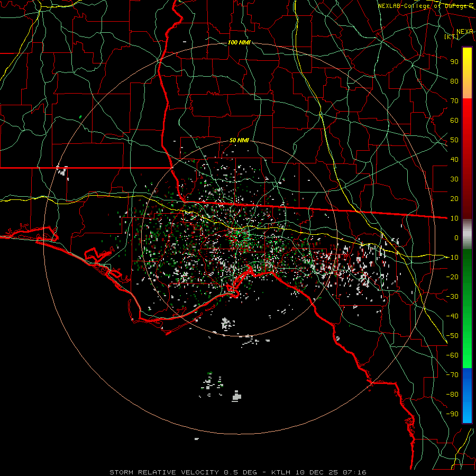Click the color scale value "60"
The width and height of the screenshot is (476, 476).
[x=454, y=120]
